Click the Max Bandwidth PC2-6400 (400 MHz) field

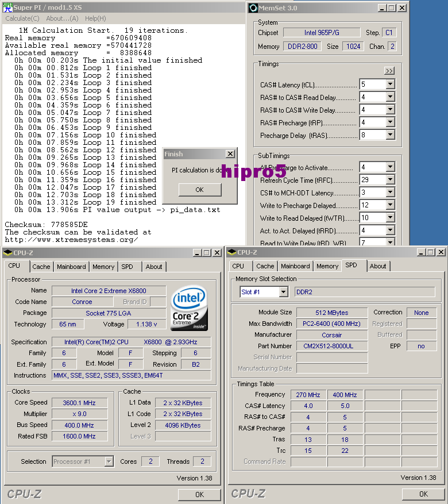click(x=332, y=324)
